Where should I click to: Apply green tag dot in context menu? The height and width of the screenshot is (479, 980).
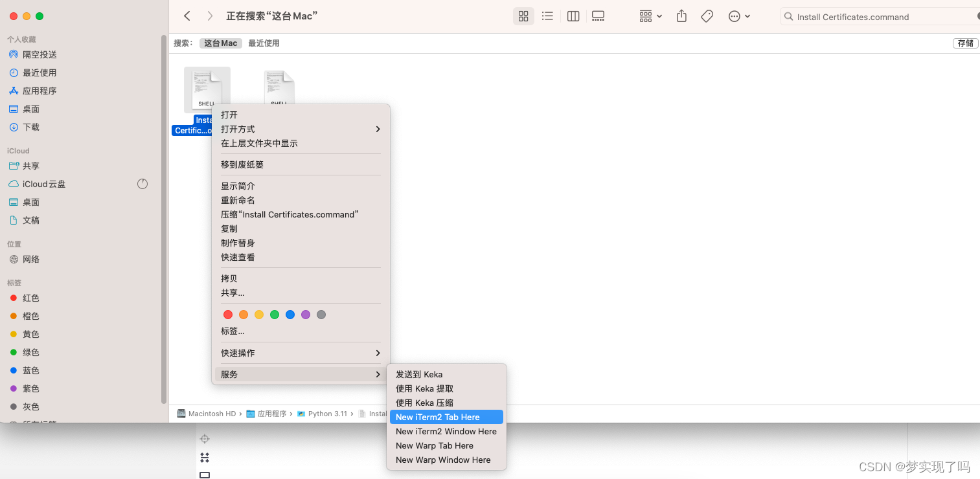(x=275, y=315)
